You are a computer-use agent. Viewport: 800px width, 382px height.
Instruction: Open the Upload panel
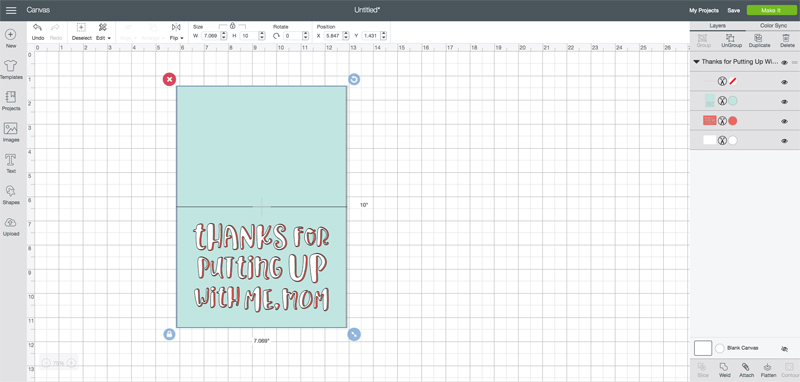point(11,226)
